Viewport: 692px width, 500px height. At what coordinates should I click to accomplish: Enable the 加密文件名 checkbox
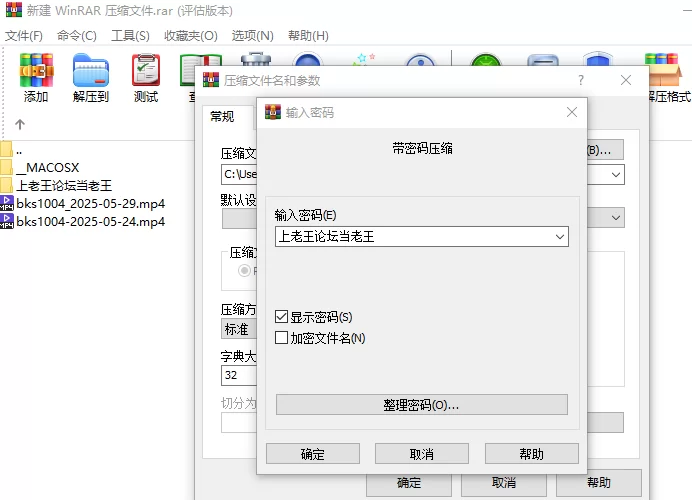282,338
